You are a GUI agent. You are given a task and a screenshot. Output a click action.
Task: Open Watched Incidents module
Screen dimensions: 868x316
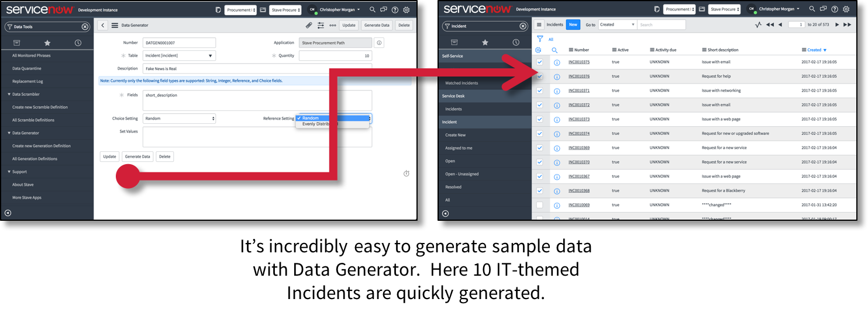click(461, 83)
